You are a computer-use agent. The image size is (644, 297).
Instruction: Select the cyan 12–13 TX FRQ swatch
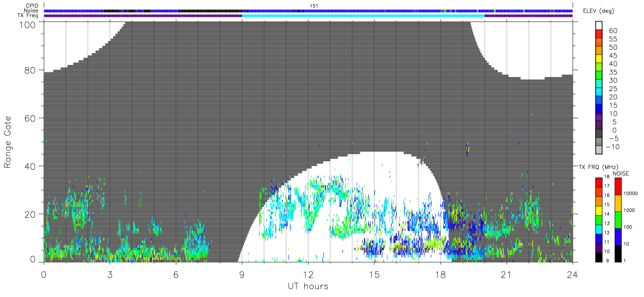[600, 229]
